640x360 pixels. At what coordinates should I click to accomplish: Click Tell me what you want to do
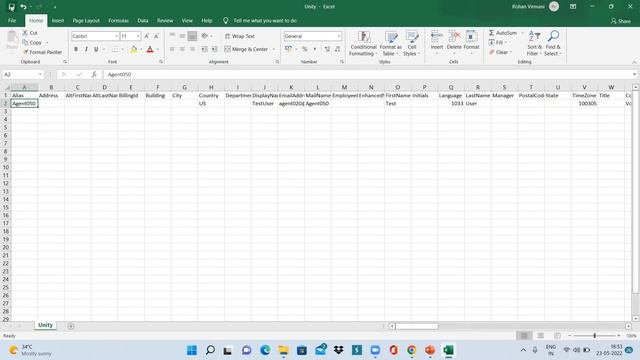coord(265,20)
